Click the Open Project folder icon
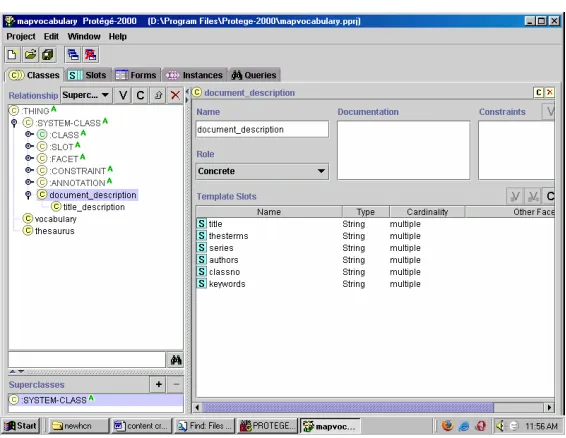This screenshot has height=438, width=566. (x=30, y=55)
